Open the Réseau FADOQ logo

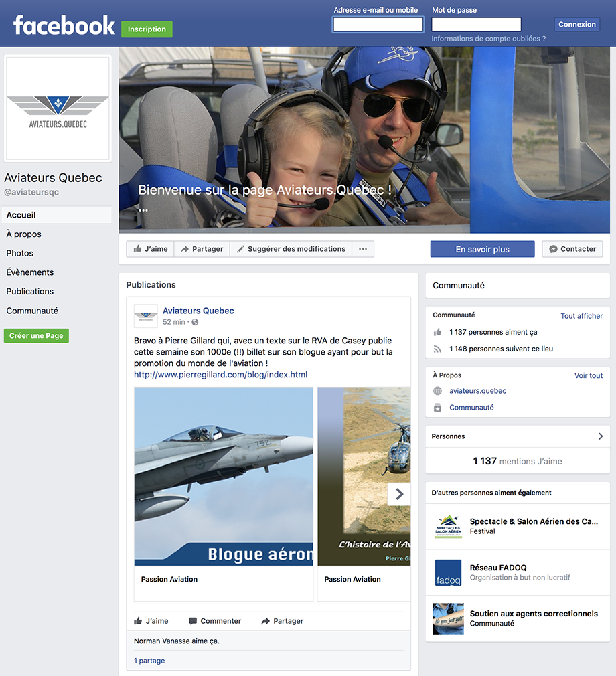pyautogui.click(x=448, y=572)
